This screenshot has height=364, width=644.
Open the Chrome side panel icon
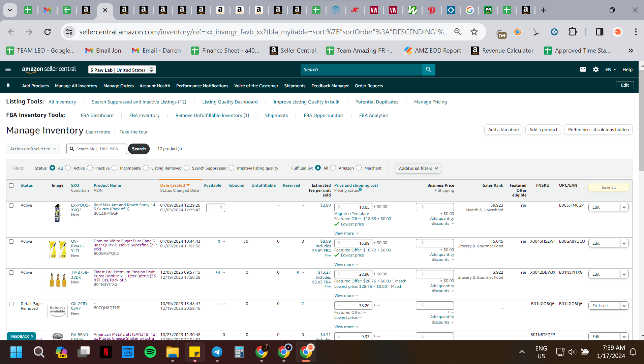tap(600, 32)
